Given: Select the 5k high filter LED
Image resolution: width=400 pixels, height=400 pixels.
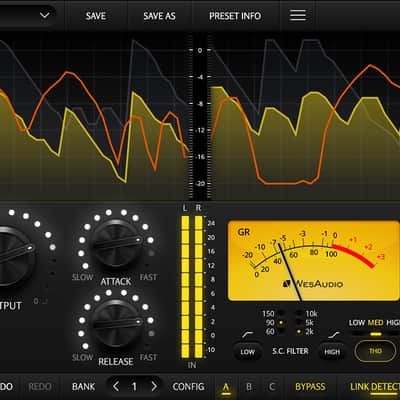Looking at the screenshot, I should pos(299,323).
